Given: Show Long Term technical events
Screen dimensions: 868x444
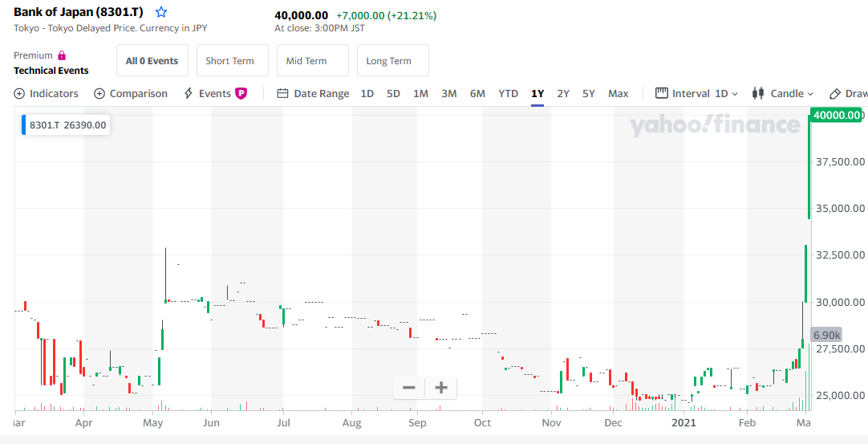Looking at the screenshot, I should (x=388, y=61).
